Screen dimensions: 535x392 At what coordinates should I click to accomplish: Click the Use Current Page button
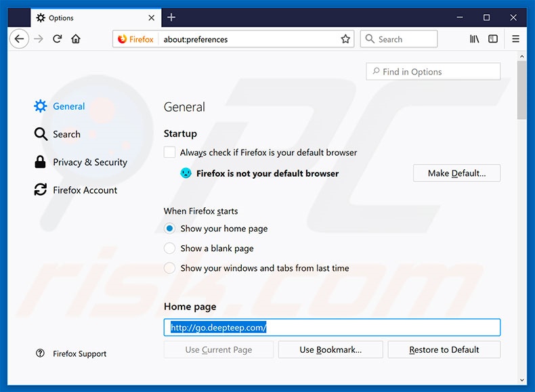click(218, 350)
